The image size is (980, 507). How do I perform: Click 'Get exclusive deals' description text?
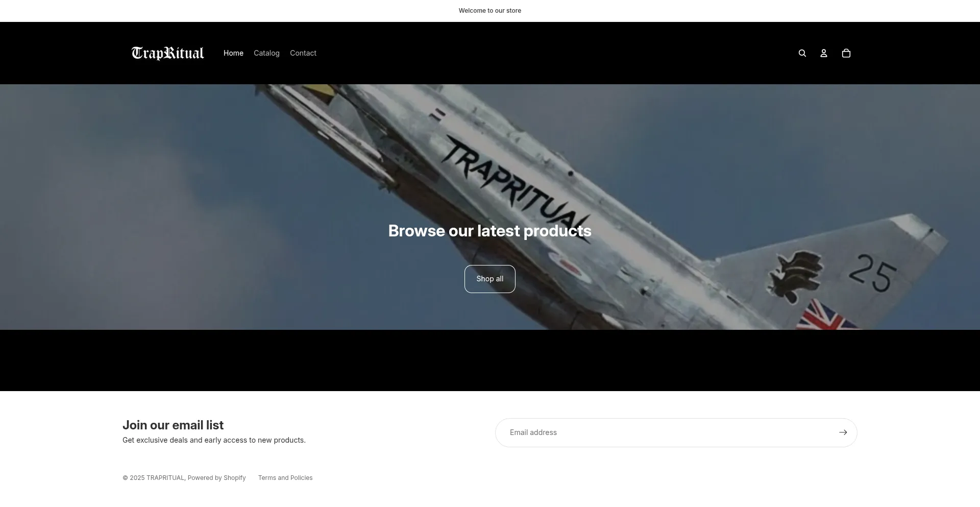[x=214, y=440]
